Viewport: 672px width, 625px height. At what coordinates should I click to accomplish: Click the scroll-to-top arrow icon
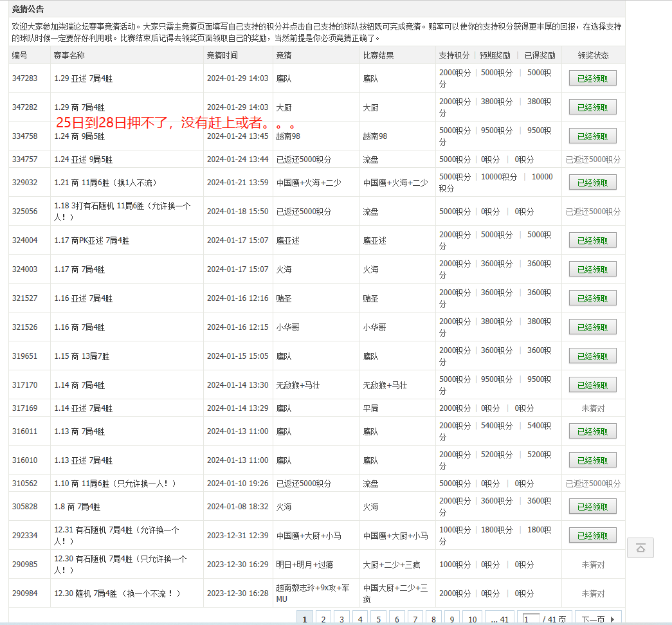tap(640, 548)
